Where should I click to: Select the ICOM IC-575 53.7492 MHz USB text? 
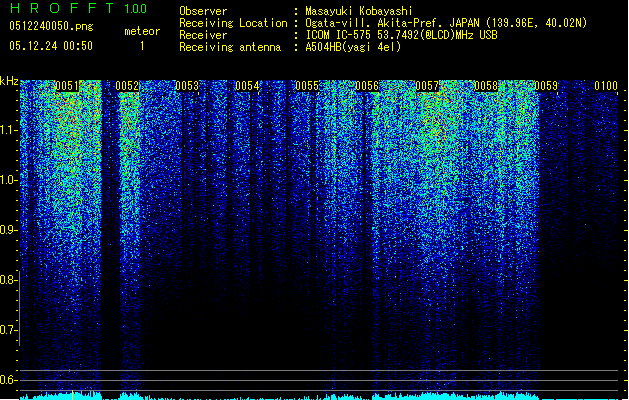pos(402,35)
